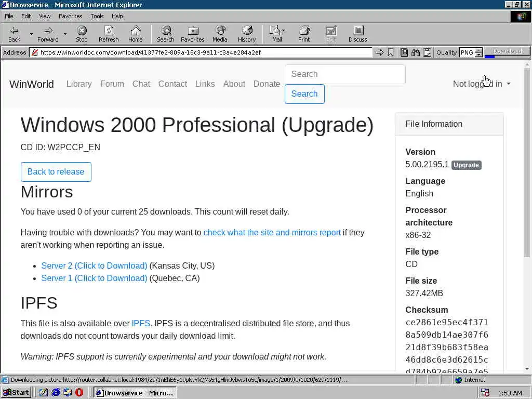Viewport: 532px width, 399px height.
Task: Open the Favorites menu
Action: pyautogui.click(x=70, y=16)
